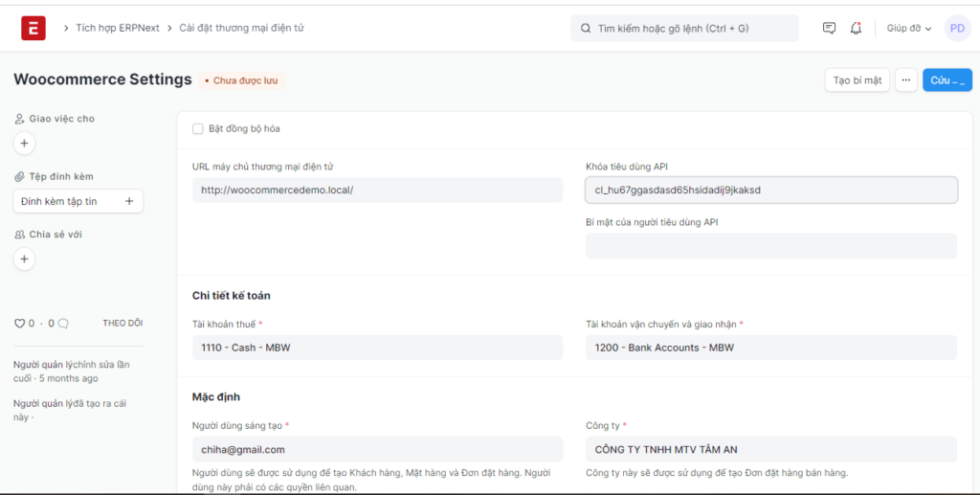980x495 pixels.
Task: Click the comment bubble count icon
Action: click(x=63, y=324)
